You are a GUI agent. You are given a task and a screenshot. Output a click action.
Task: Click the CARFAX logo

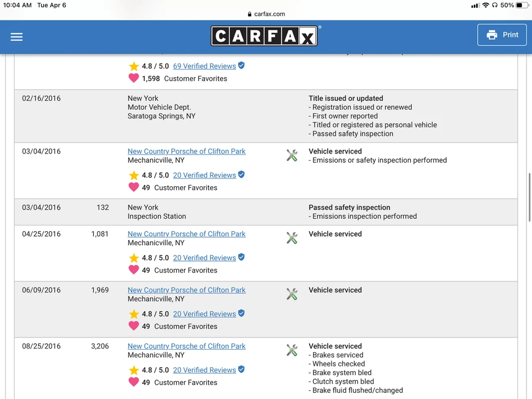click(264, 35)
